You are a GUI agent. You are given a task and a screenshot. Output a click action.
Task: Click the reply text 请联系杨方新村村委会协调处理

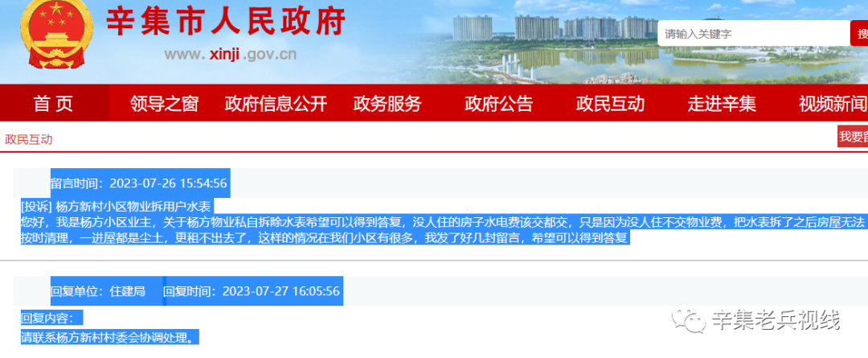click(109, 337)
